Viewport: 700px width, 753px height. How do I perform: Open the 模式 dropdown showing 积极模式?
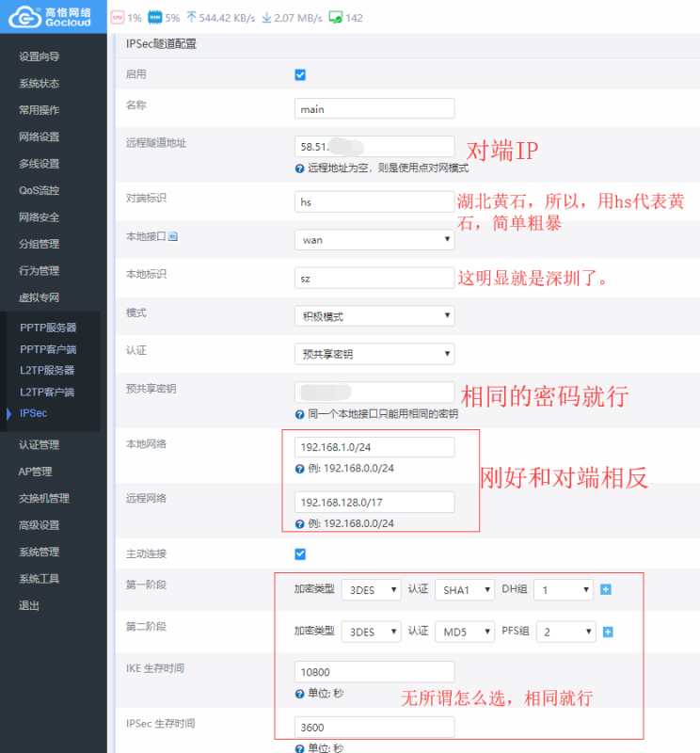pyautogui.click(x=374, y=316)
